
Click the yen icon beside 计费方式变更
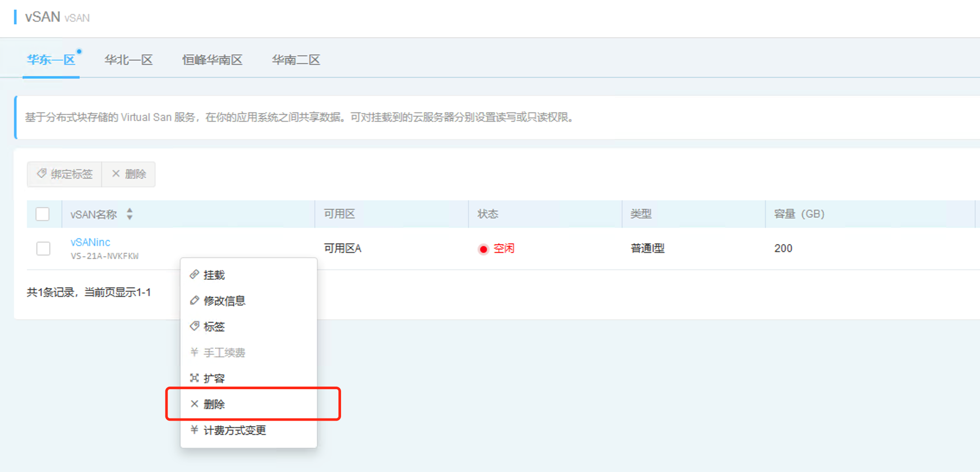click(x=194, y=430)
